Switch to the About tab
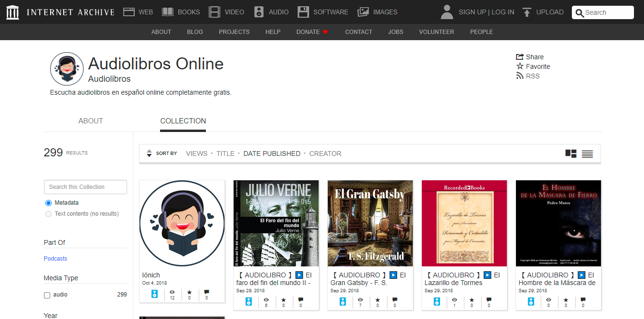 coord(91,121)
